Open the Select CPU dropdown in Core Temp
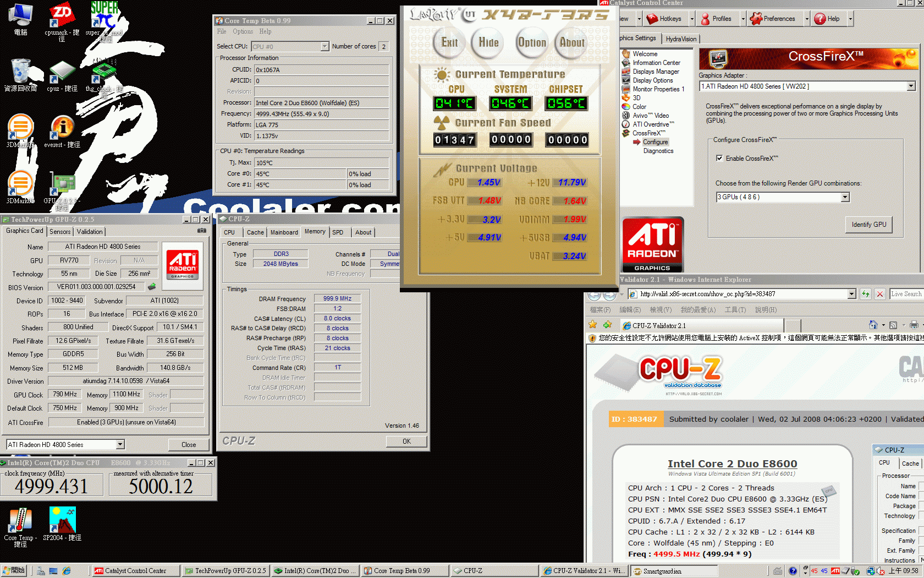The width and height of the screenshot is (924, 578). click(x=324, y=47)
